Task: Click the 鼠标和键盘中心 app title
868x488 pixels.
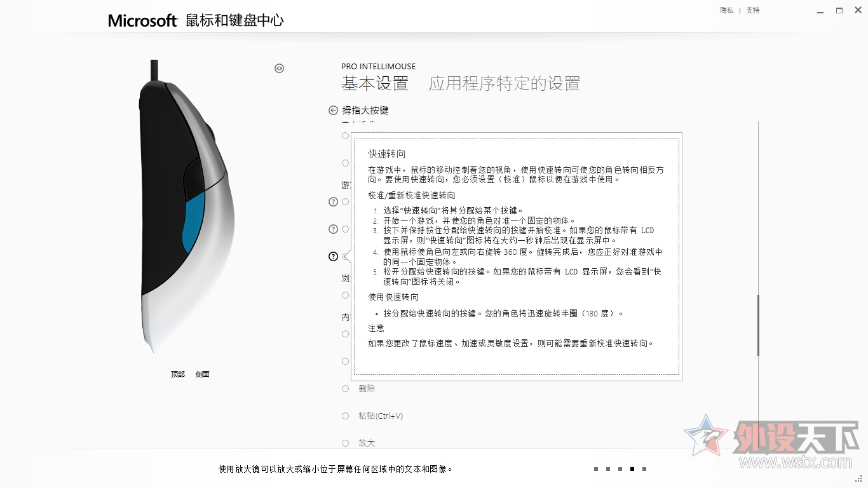Action: click(x=234, y=20)
